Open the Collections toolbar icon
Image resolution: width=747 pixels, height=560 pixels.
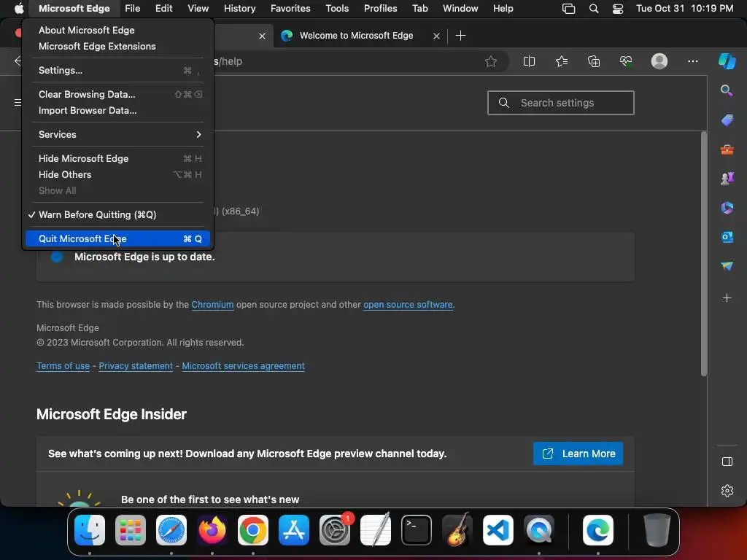coord(594,61)
